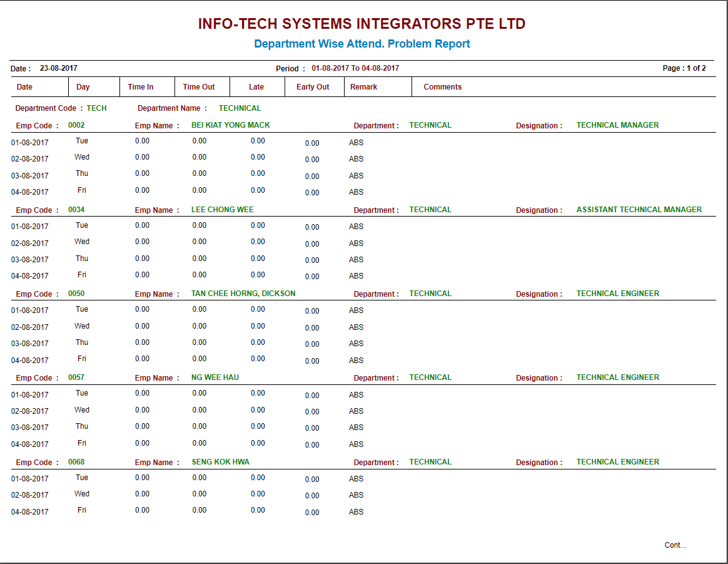
Task: Select employee name BEI KIAT YONG MACK
Action: (231, 125)
